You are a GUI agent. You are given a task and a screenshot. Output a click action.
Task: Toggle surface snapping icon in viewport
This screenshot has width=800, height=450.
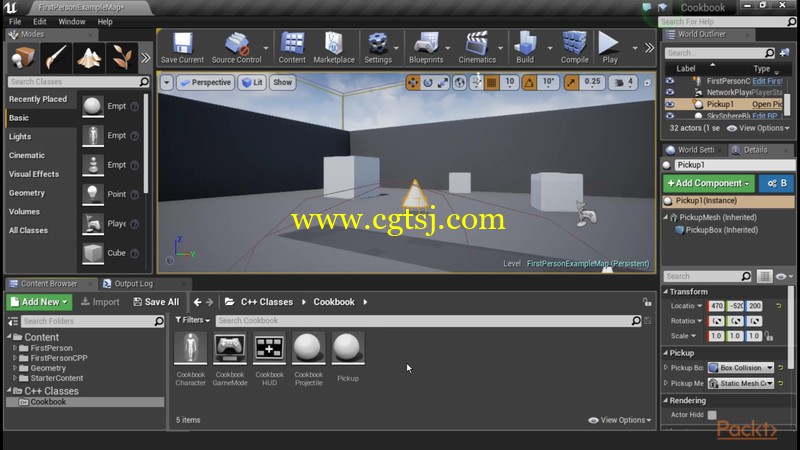click(x=476, y=82)
